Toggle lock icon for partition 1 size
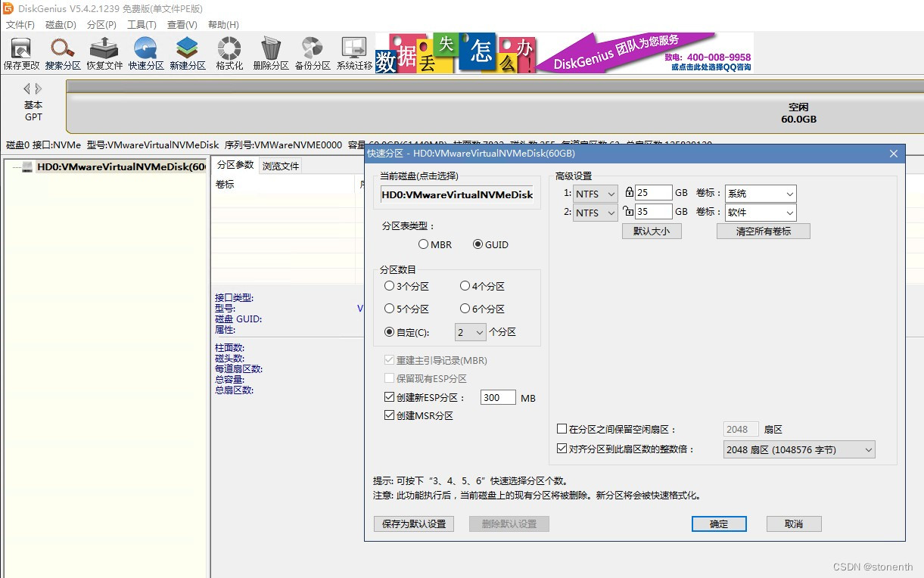The image size is (924, 578). click(629, 193)
